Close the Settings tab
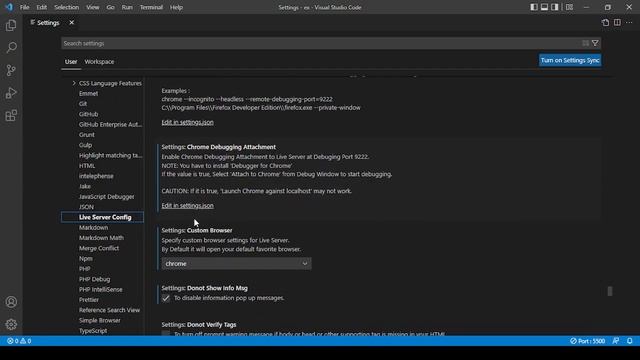640x360 pixels. point(71,22)
